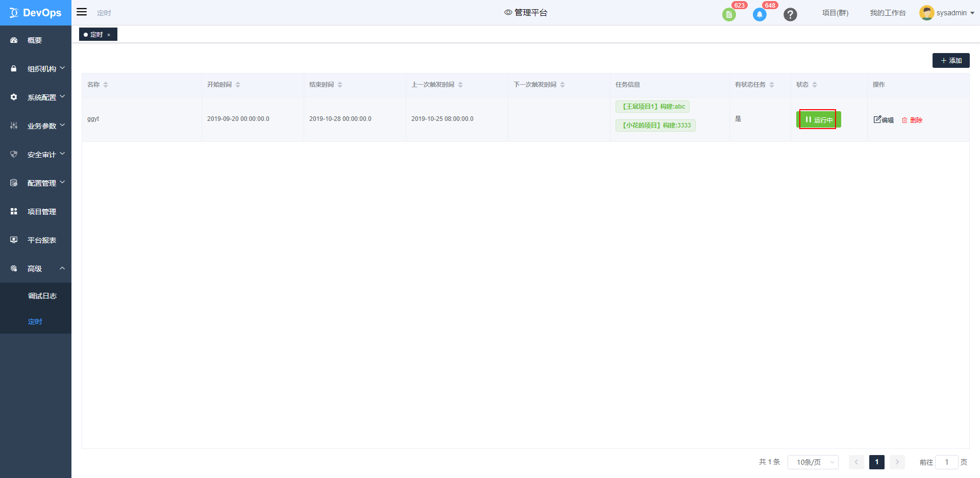The height and width of the screenshot is (478, 980).
Task: Expand the 系统配置 menu chevron
Action: 62,96
